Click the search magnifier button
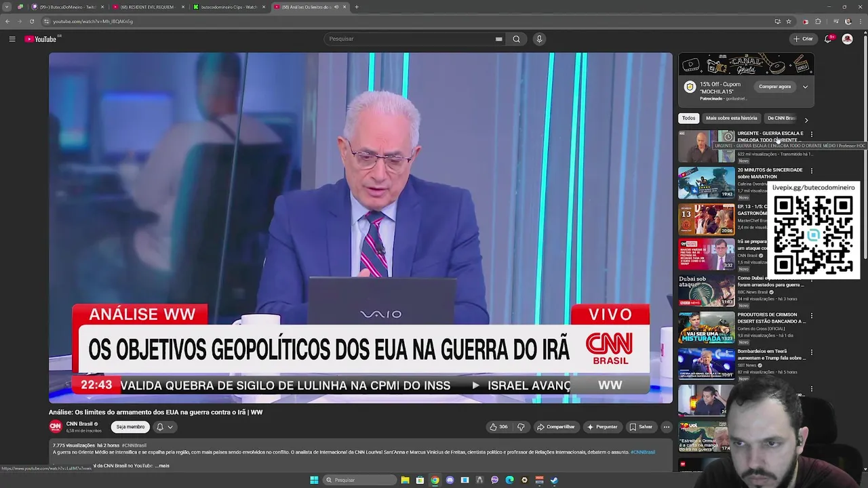Screen dimensions: 868x488 [x=516, y=39]
